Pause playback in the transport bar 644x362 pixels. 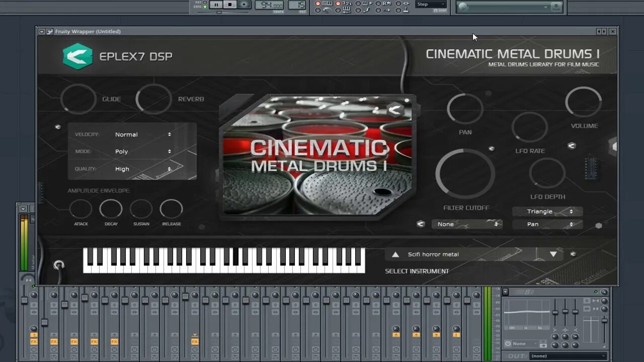tap(216, 5)
